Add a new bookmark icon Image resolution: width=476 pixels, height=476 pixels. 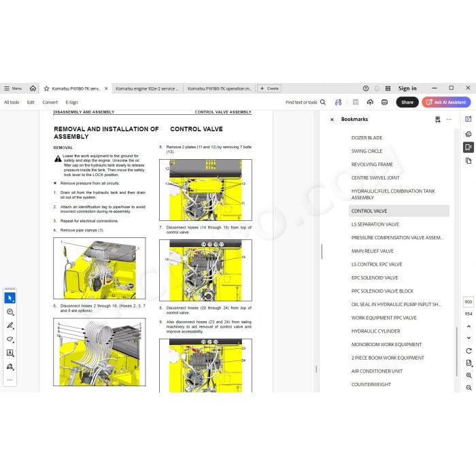click(x=437, y=120)
